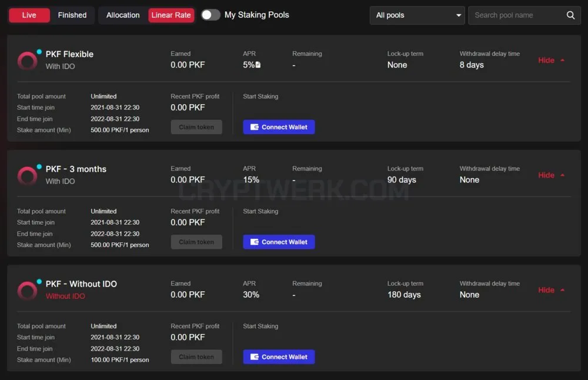Click the APR info icon beside 5%
This screenshot has height=380, width=588.
click(x=258, y=65)
